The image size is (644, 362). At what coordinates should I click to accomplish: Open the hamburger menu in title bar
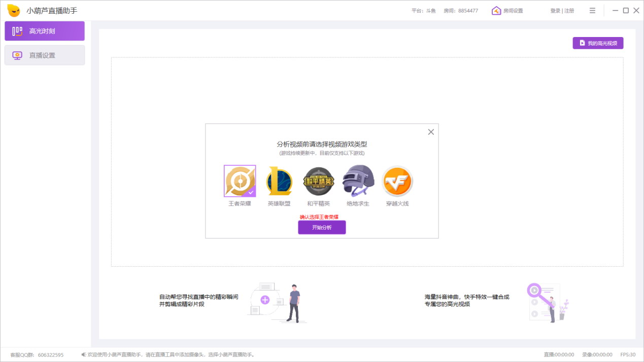tap(592, 11)
